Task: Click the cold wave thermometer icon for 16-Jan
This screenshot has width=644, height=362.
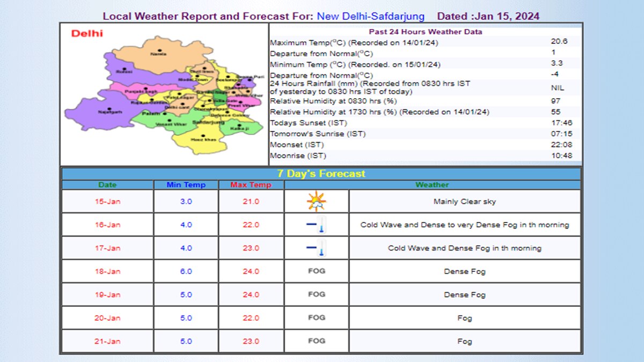Action: [316, 225]
